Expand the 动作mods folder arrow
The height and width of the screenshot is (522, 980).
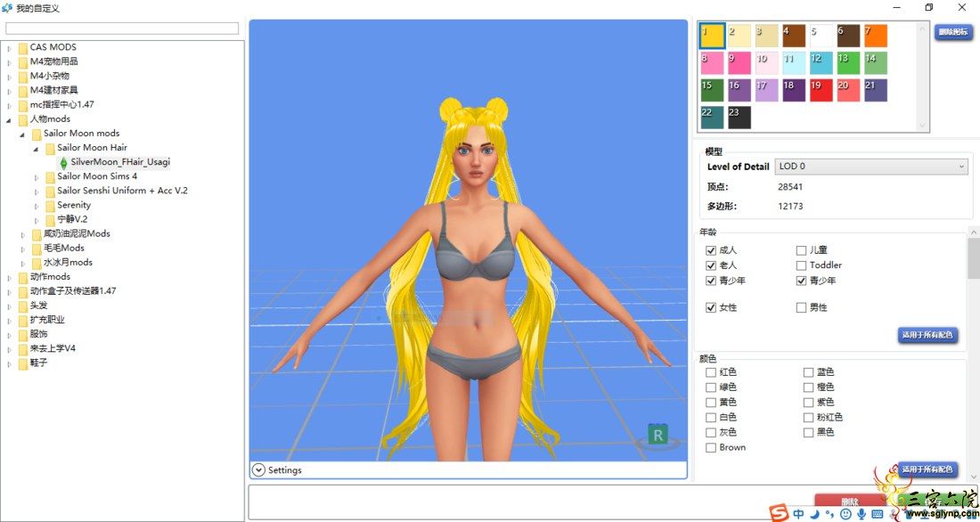click(10, 278)
